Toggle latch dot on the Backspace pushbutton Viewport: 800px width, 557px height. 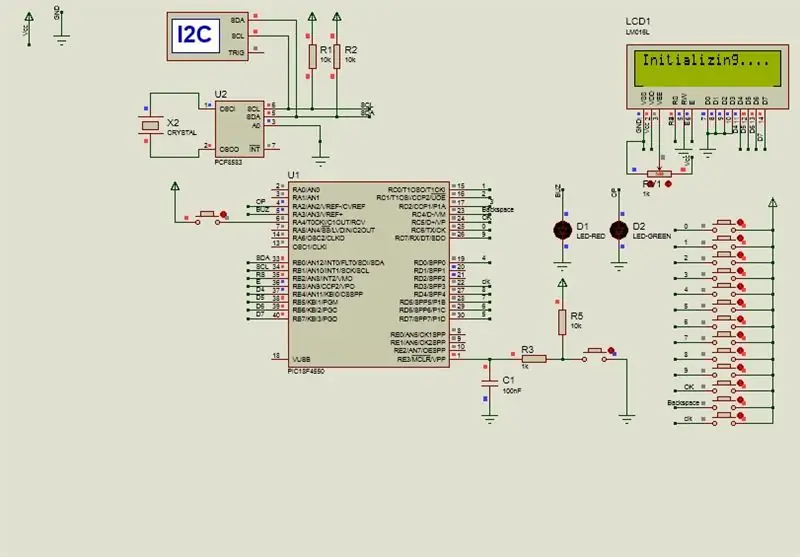coord(740,400)
